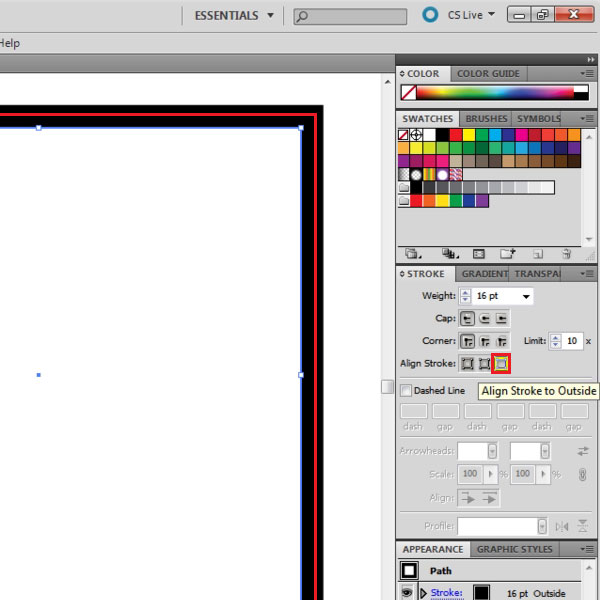Enable the Dashed Line checkbox
The image size is (600, 600).
(406, 391)
